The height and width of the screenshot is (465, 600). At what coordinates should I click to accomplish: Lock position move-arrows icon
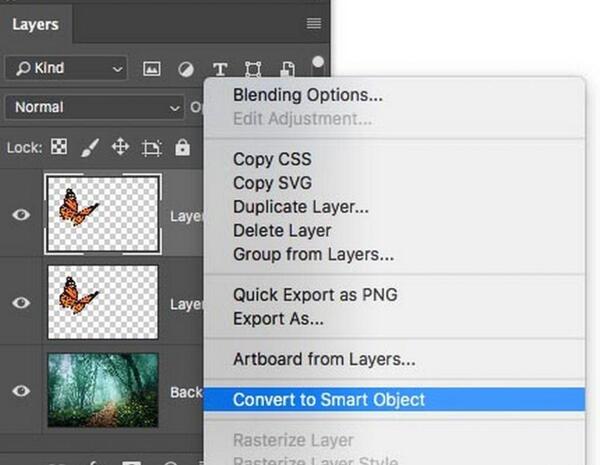(121, 147)
